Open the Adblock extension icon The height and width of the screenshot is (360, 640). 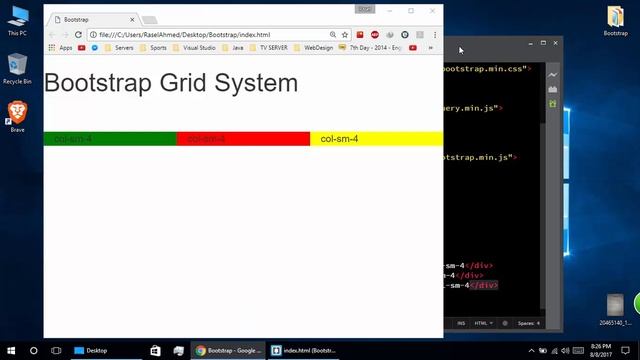[375, 35]
